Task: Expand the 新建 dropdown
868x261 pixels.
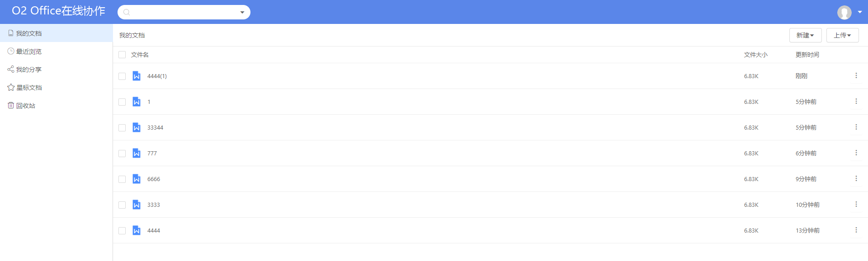Action: (x=805, y=35)
